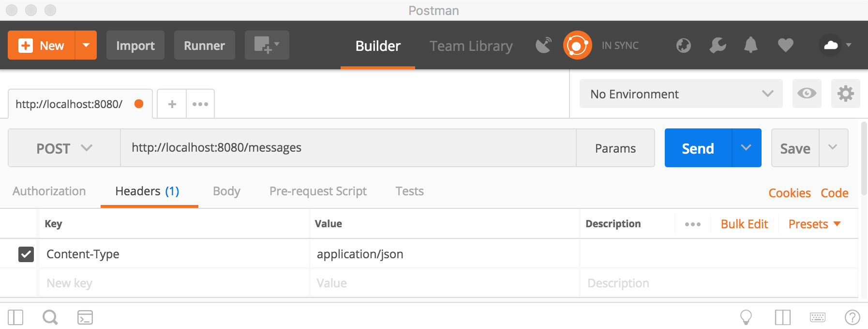Viewport: 868px width, 329px height.
Task: Open notifications bell icon
Action: coord(750,45)
